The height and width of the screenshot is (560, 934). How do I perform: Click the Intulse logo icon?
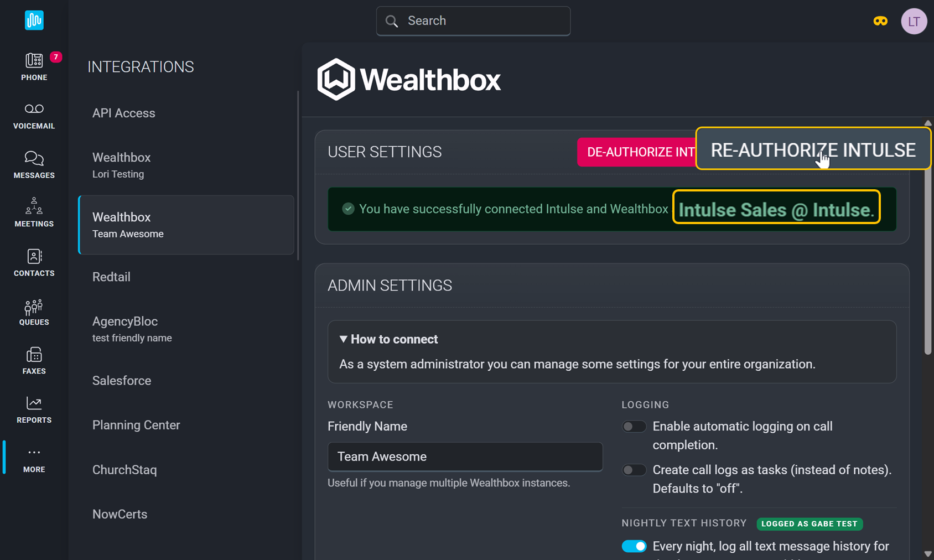(34, 20)
